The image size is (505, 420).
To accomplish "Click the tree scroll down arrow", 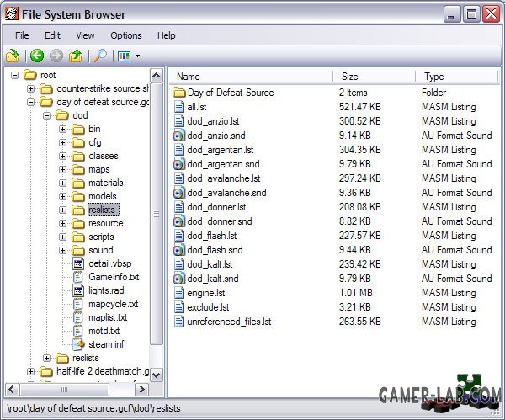I will [x=157, y=375].
